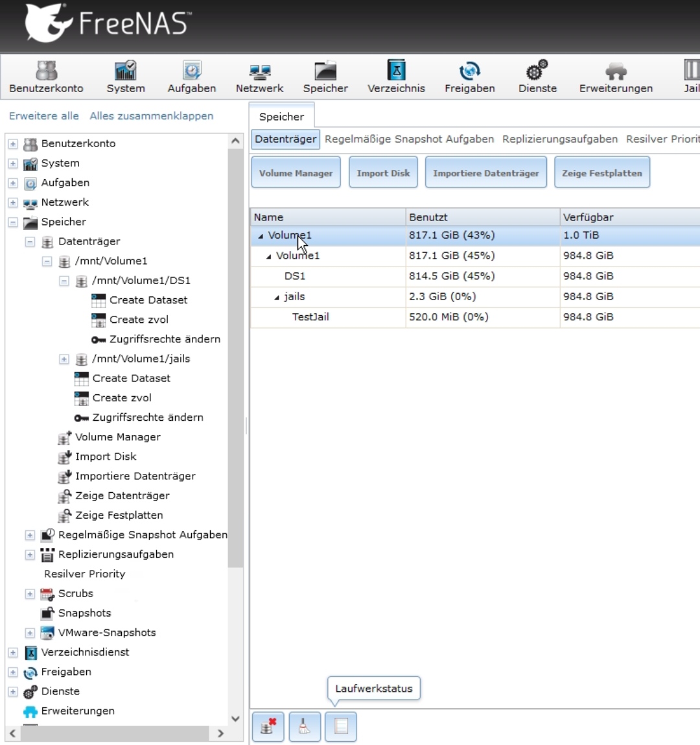Screen dimensions: 700x745
Task: Open Dienste in the top toolbar
Action: [x=537, y=77]
